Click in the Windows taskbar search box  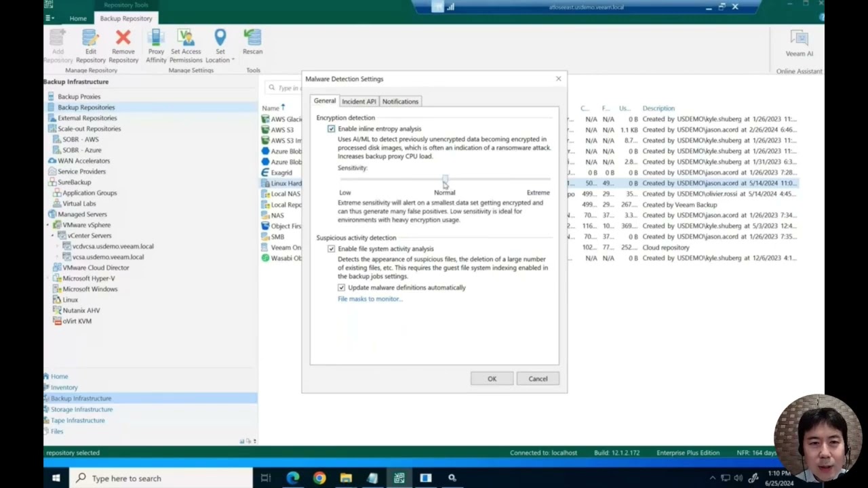(161, 478)
